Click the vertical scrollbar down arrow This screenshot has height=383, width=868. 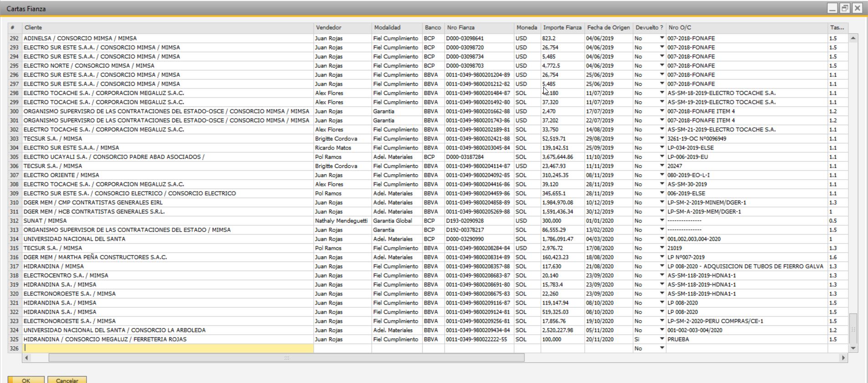pyautogui.click(x=853, y=348)
